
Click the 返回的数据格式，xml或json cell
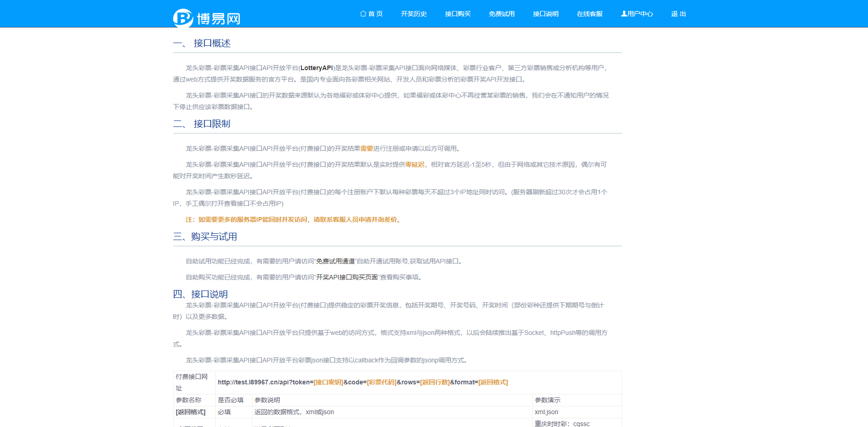392,412
